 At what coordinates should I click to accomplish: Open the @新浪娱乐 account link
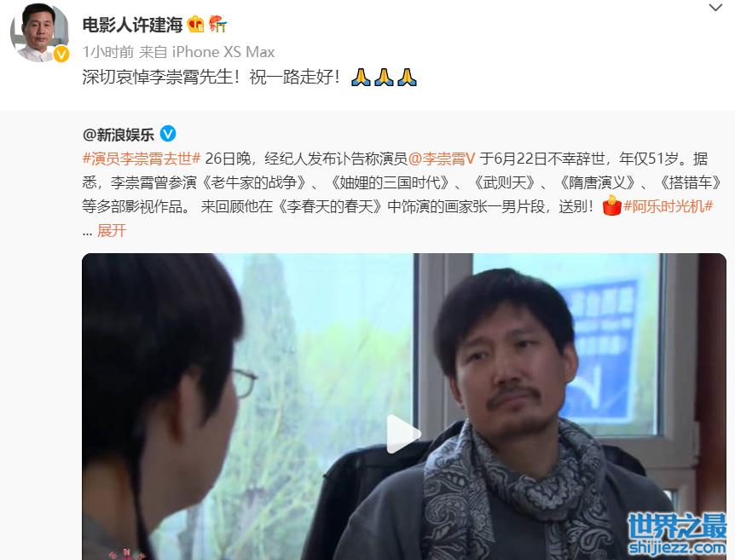(119, 135)
